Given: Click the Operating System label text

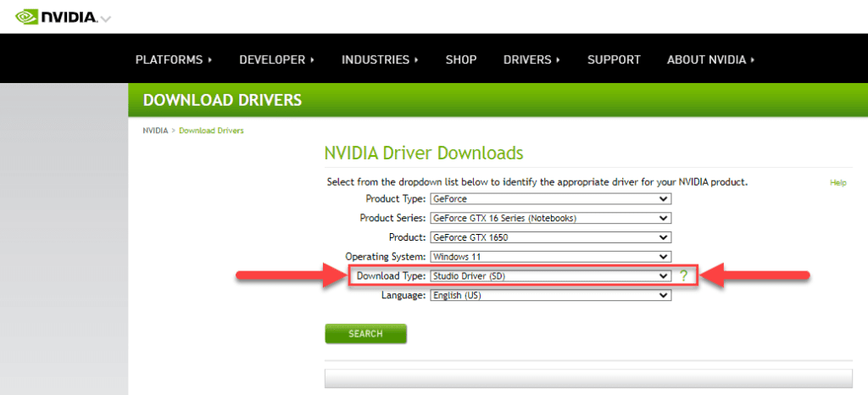Looking at the screenshot, I should [386, 257].
